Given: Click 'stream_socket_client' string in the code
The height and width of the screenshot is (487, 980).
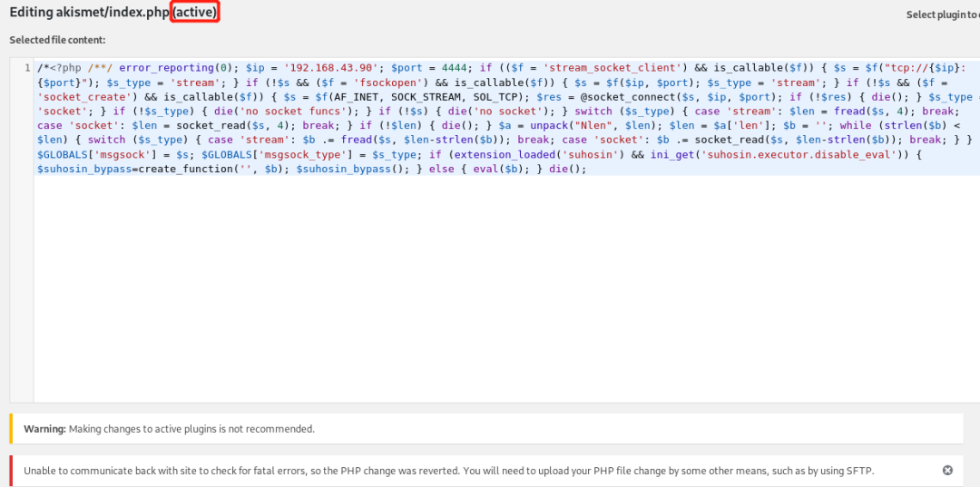Looking at the screenshot, I should pyautogui.click(x=612, y=67).
